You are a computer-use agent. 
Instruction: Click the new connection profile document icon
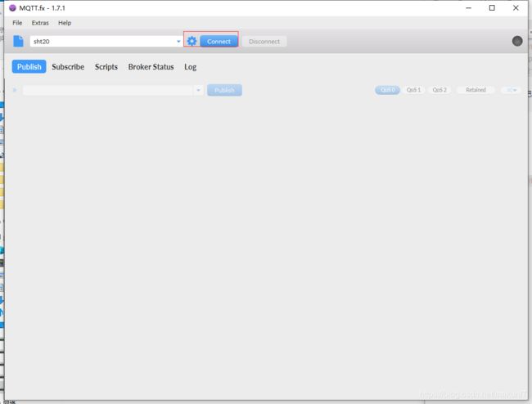(18, 41)
